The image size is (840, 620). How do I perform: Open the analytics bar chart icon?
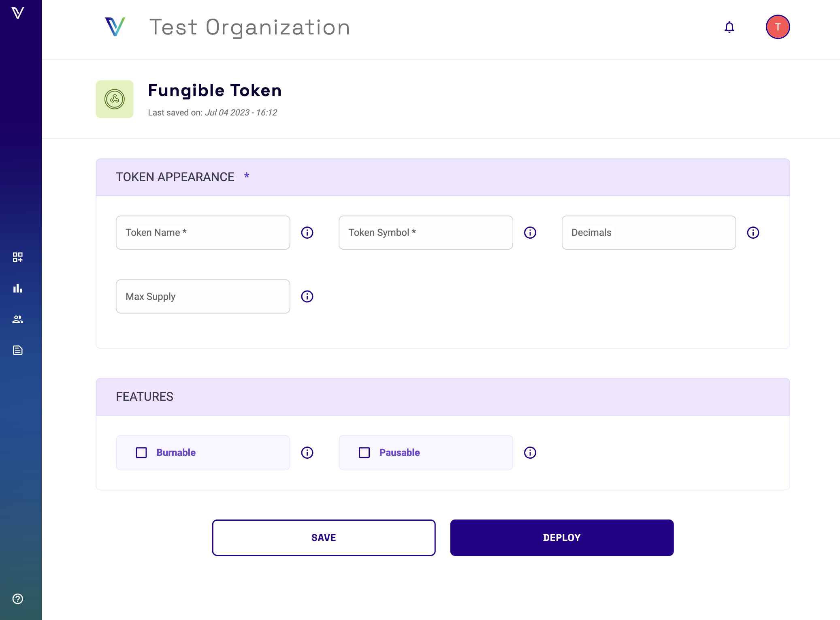(x=18, y=288)
